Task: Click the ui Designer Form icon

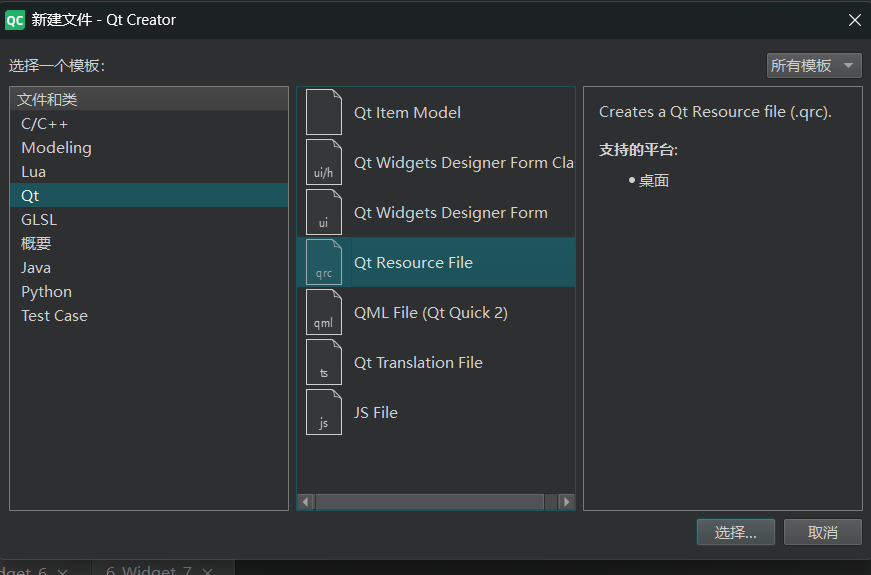Action: point(324,212)
